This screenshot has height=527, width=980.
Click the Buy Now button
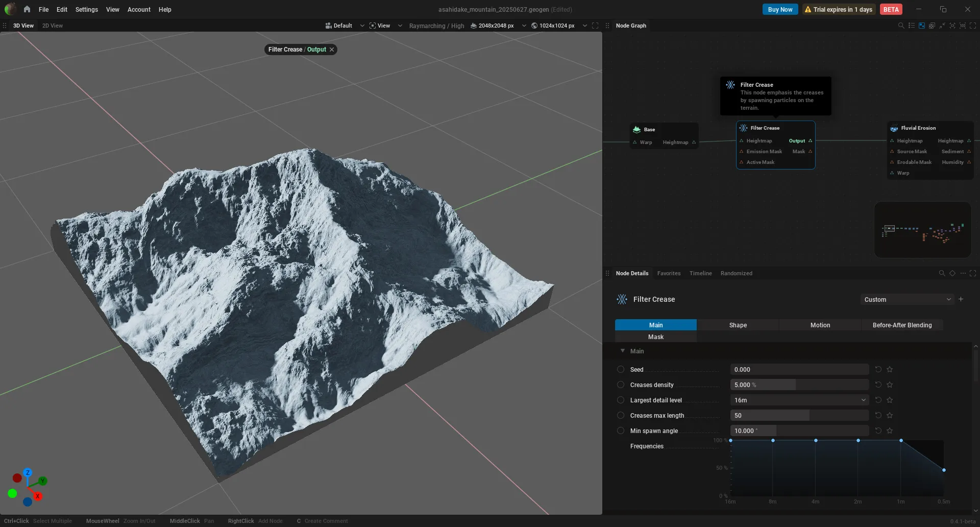[780, 9]
